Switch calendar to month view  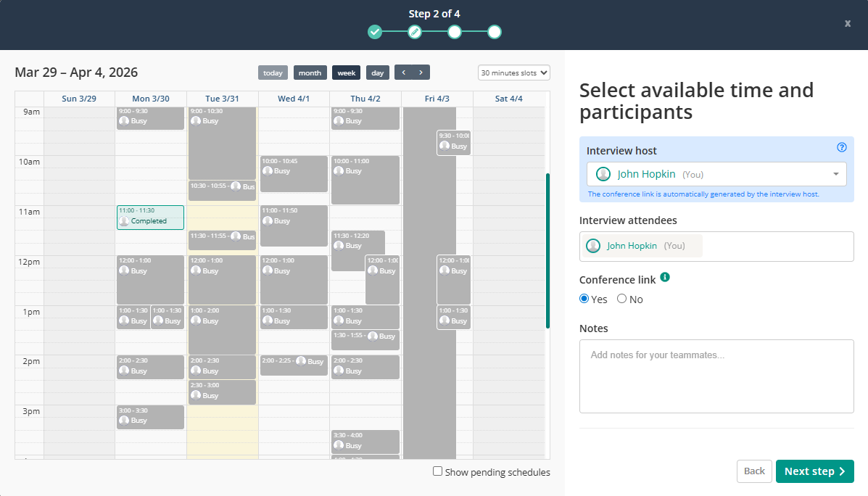pyautogui.click(x=310, y=73)
